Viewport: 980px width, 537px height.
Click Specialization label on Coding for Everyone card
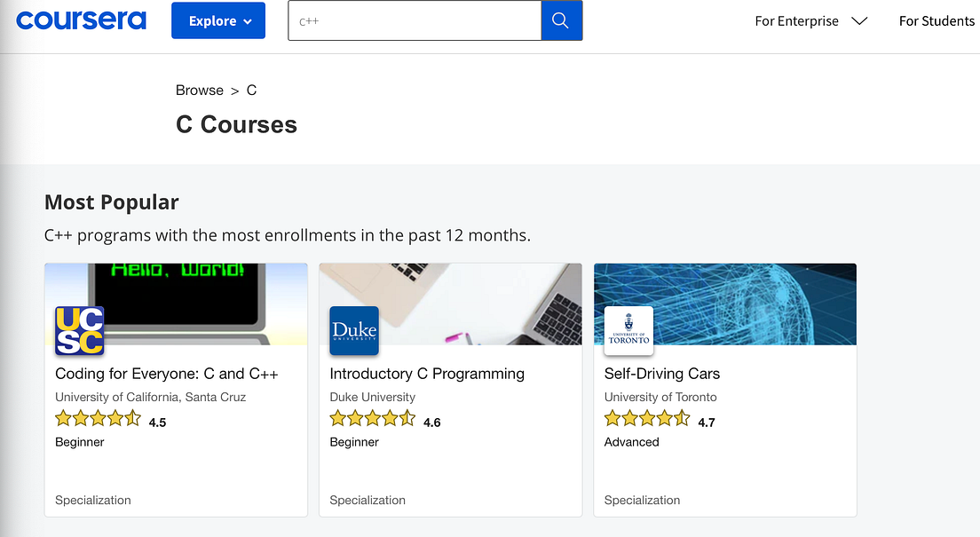tap(93, 500)
